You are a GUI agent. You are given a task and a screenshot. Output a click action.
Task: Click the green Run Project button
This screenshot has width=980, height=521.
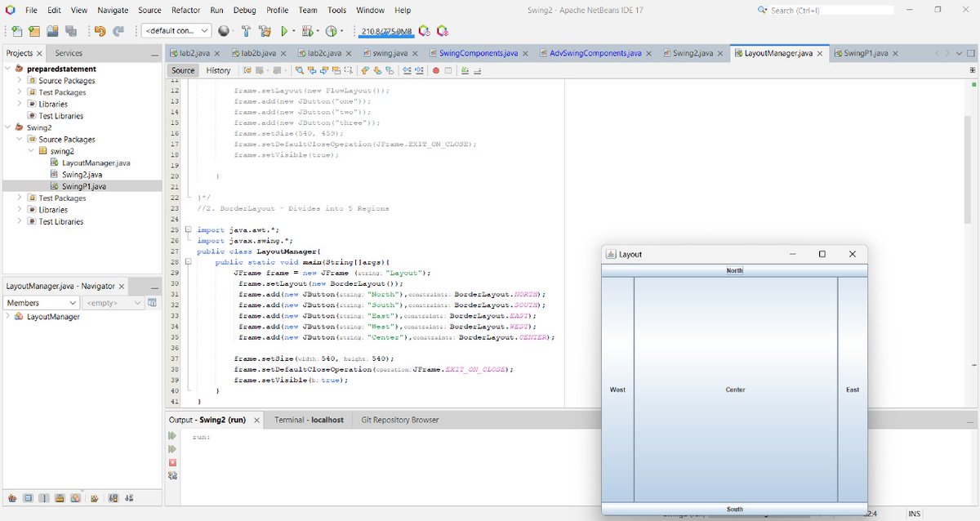(x=284, y=31)
